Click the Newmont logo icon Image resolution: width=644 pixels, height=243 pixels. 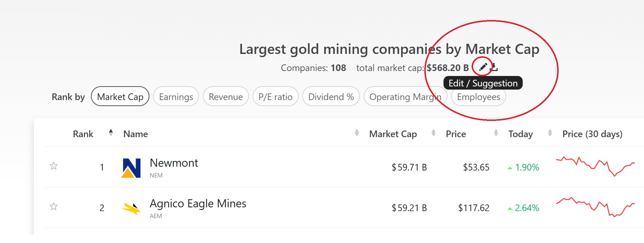point(131,168)
